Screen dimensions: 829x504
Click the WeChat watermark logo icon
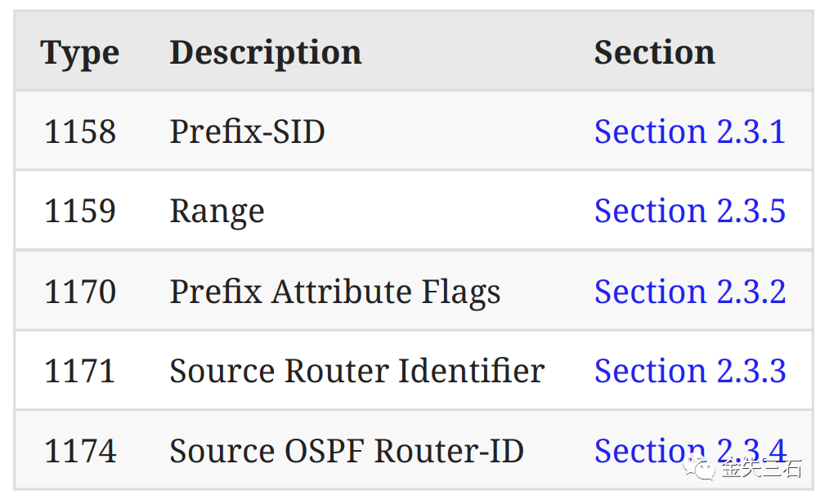(700, 468)
